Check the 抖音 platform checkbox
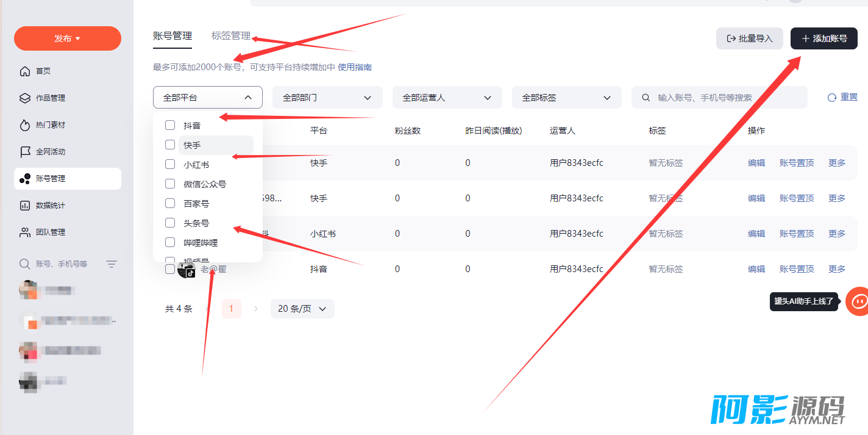 170,125
